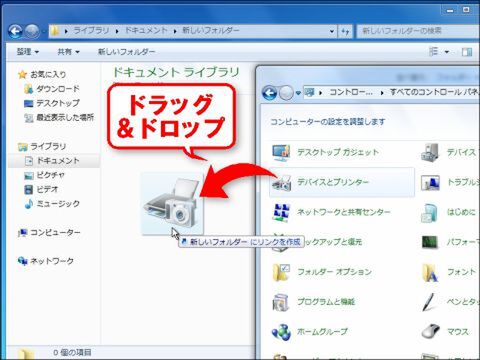Open the フォント fonts icon
The width and height of the screenshot is (480, 360).
(x=430, y=272)
